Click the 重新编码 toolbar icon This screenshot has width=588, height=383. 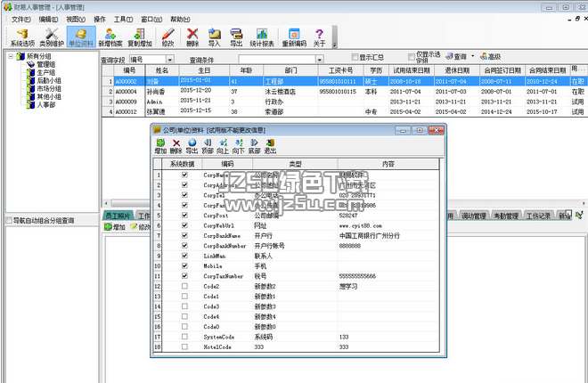294,37
